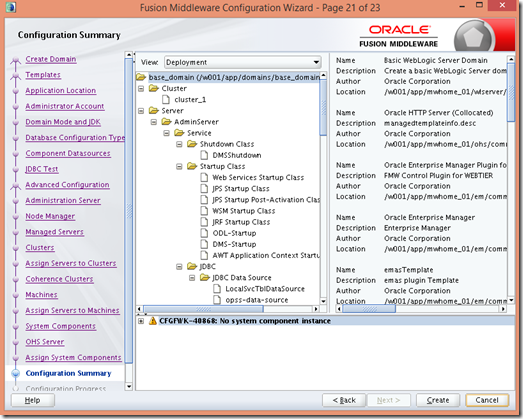Click the Startup Class folder icon
The image size is (523, 419).
point(192,166)
